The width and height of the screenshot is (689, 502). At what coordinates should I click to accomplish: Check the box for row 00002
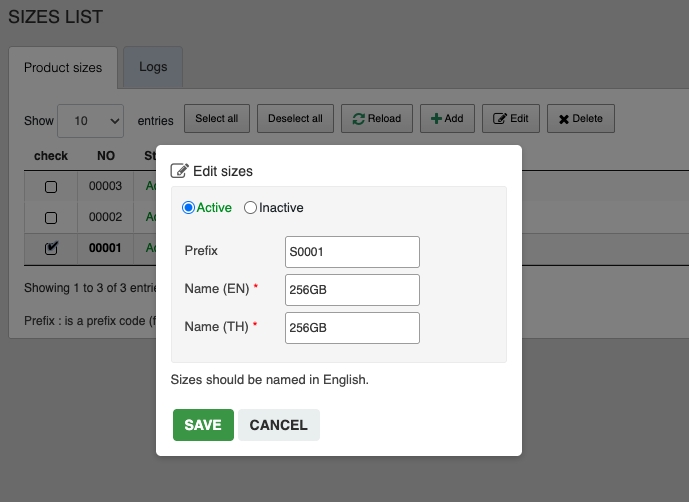click(51, 217)
